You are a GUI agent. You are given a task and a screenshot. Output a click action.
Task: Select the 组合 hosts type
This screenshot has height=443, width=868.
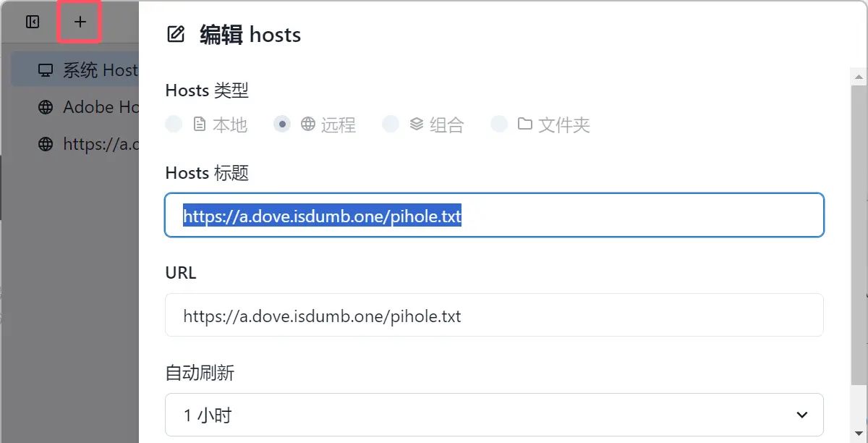point(391,124)
